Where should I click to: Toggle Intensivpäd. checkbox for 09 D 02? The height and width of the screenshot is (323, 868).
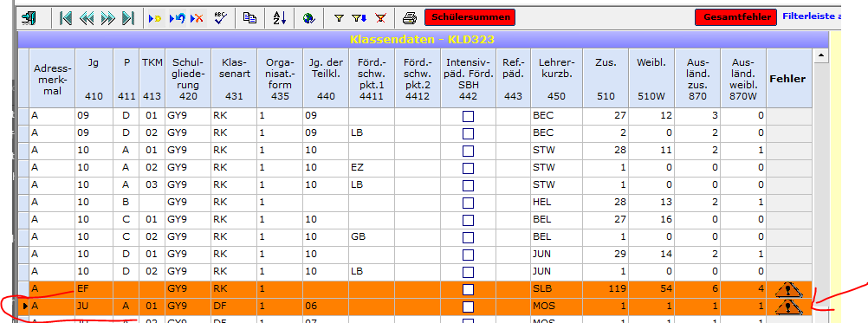pyautogui.click(x=469, y=133)
